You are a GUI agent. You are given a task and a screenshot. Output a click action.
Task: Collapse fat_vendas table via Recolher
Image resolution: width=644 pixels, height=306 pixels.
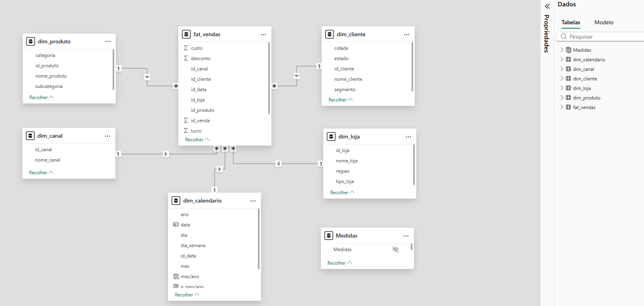(x=197, y=140)
